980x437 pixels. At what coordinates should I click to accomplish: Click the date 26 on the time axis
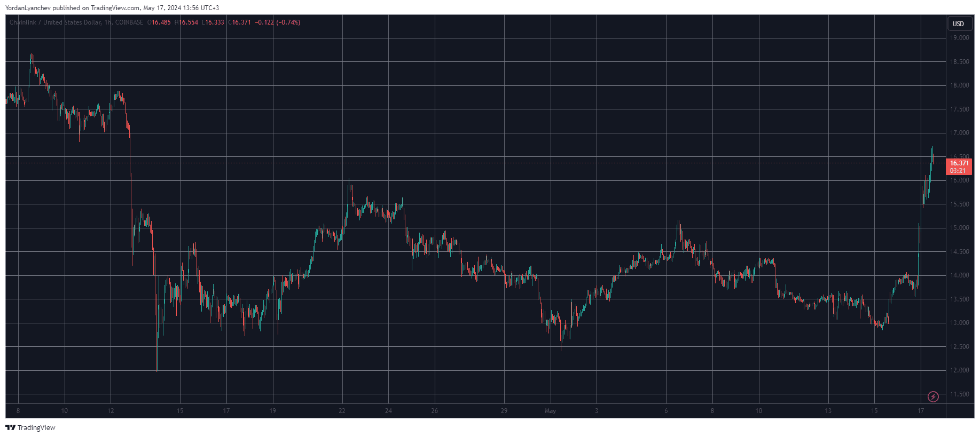tap(434, 411)
